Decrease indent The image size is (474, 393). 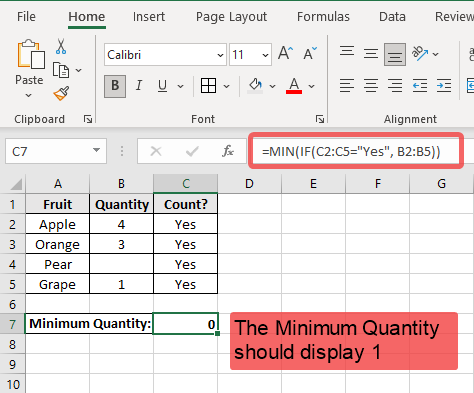click(x=420, y=86)
